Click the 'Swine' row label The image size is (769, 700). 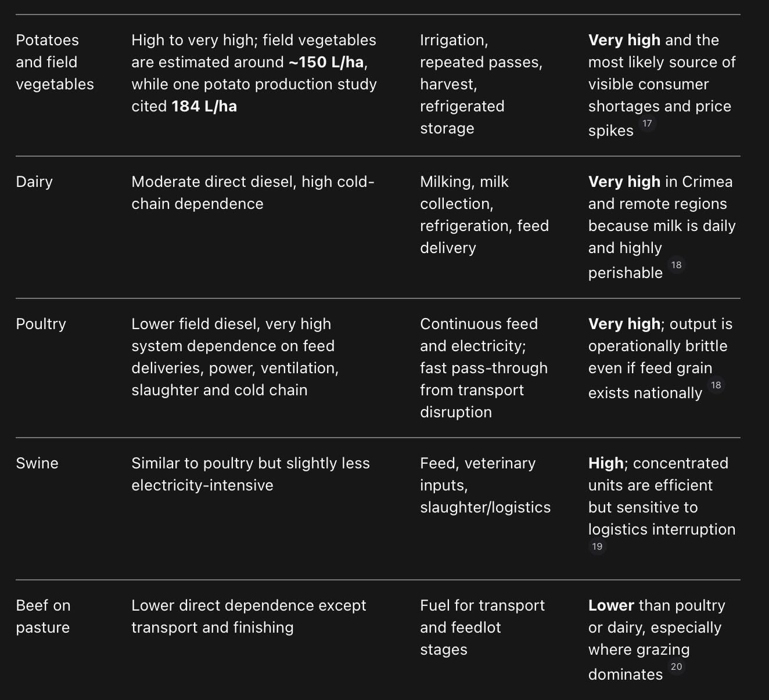tap(37, 463)
